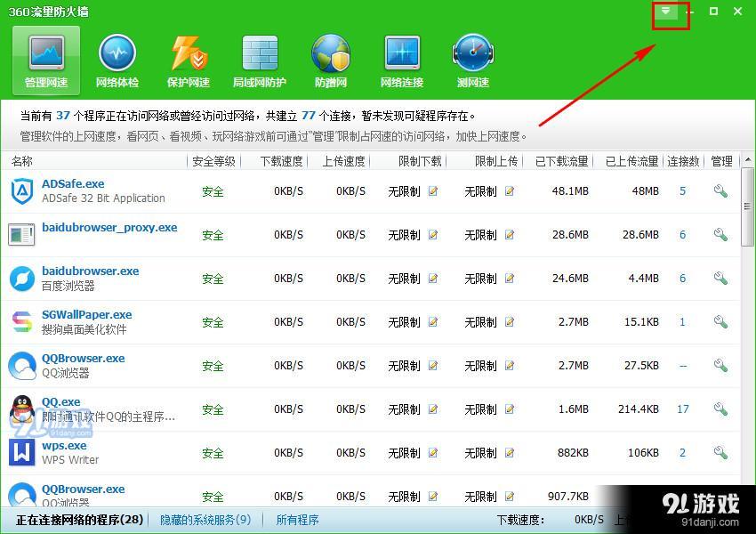Image resolution: width=756 pixels, height=534 pixels.
Task: Edit download limit for wps.exe
Action: (x=433, y=452)
